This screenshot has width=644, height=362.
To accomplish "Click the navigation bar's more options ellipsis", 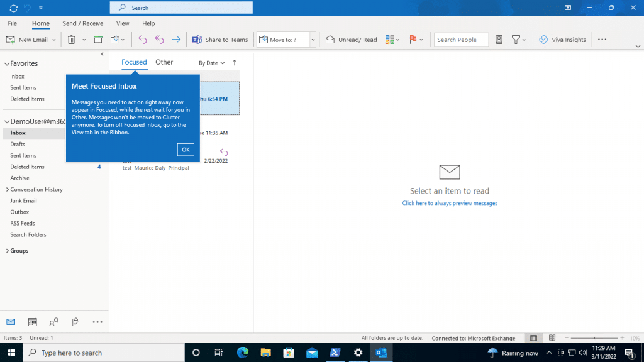I will point(97,322).
